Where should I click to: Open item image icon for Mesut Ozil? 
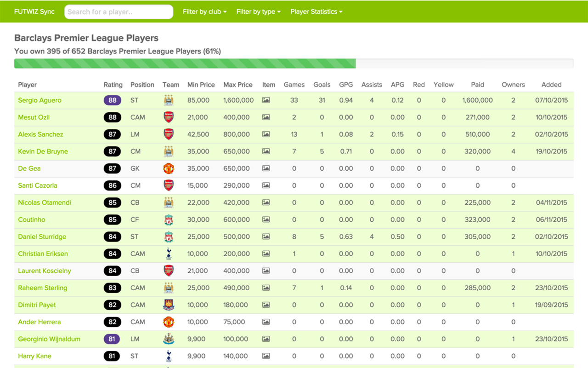tap(266, 117)
